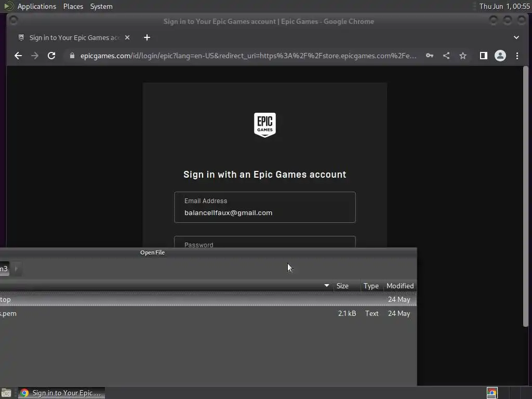The height and width of the screenshot is (399, 532).
Task: Open the Places menu
Action: (73, 6)
